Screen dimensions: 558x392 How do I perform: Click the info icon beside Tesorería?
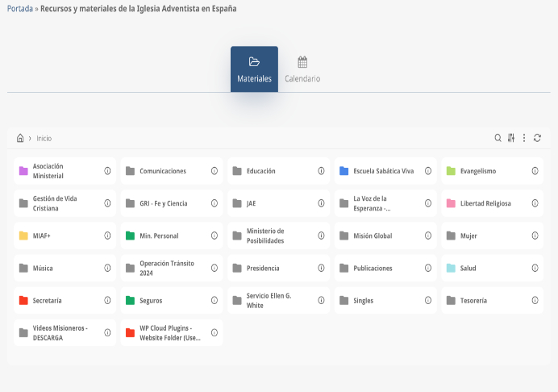coord(535,300)
